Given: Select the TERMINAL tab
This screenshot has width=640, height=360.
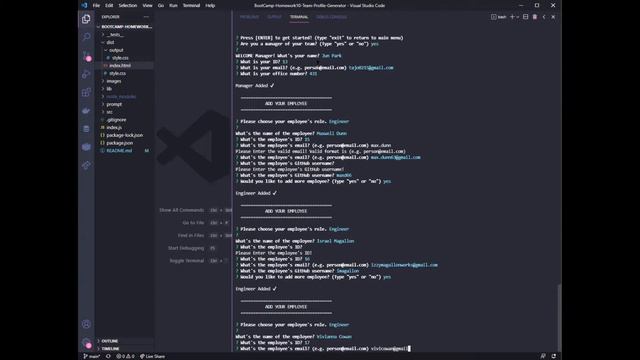Looking at the screenshot, I should point(299,17).
